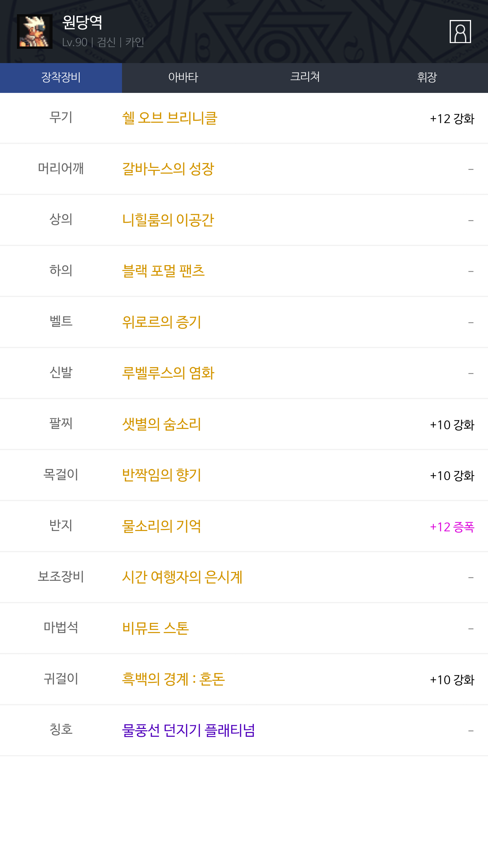Open the 크리쳐 tab
The height and width of the screenshot is (868, 488).
pos(305,78)
